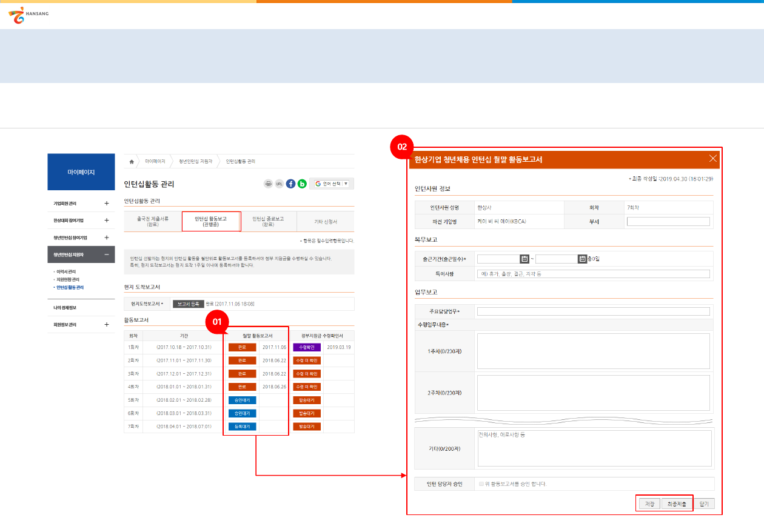Image resolution: width=764 pixels, height=532 pixels.
Task: Open the attendance start date calendar icon
Action: coord(525,259)
